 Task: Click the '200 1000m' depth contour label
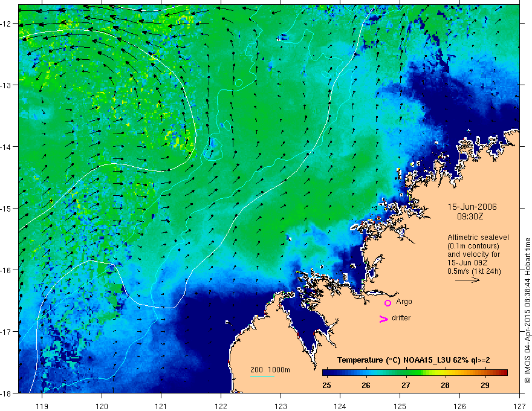[270, 370]
